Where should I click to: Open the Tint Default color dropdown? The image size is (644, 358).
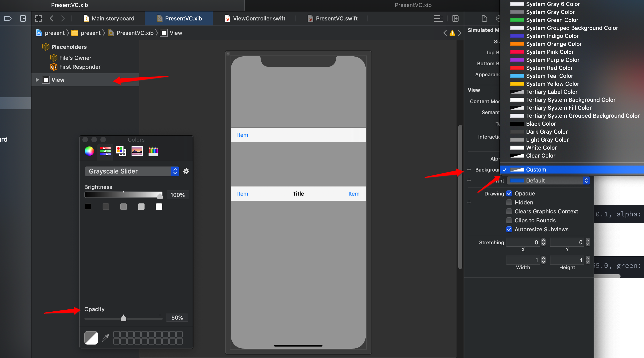coord(548,180)
